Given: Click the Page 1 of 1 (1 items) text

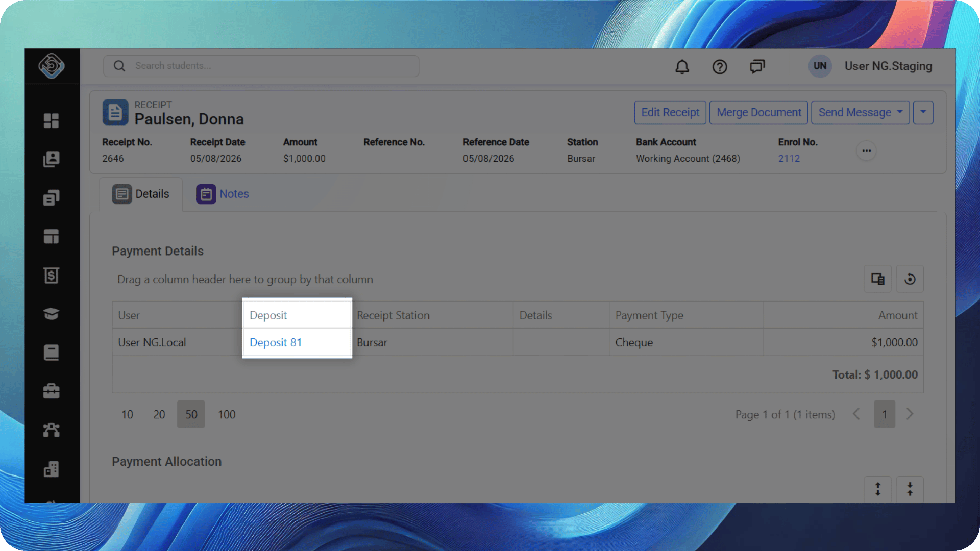Looking at the screenshot, I should [x=785, y=414].
